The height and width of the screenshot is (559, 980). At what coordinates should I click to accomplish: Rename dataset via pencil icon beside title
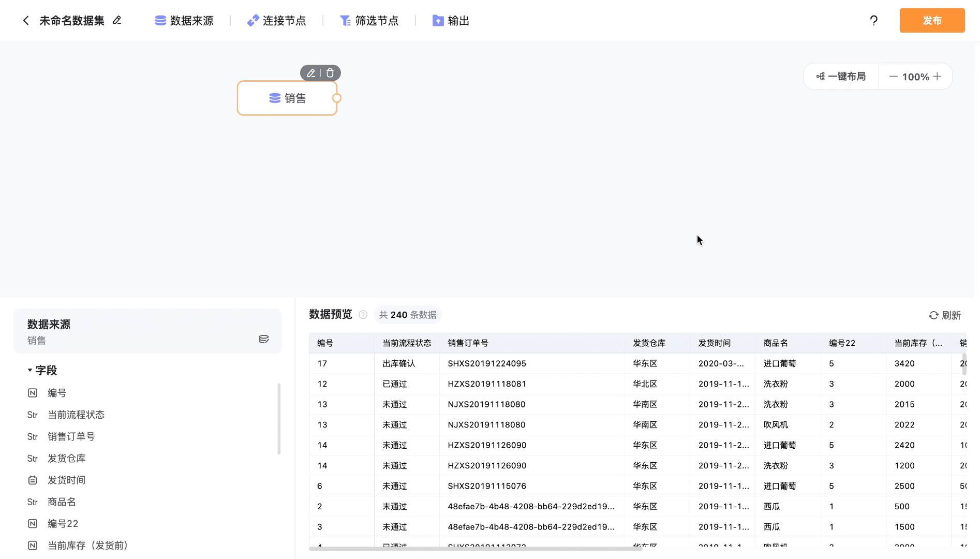(x=117, y=20)
